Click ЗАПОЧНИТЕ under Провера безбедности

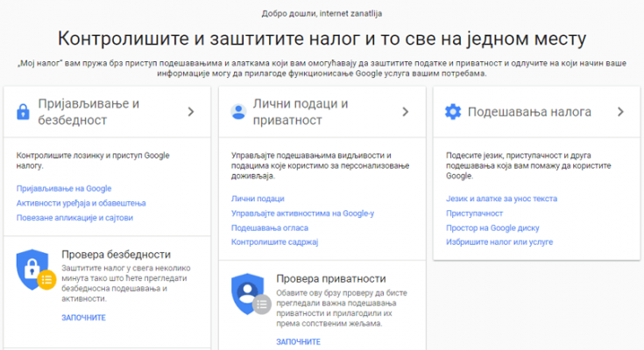(x=83, y=318)
